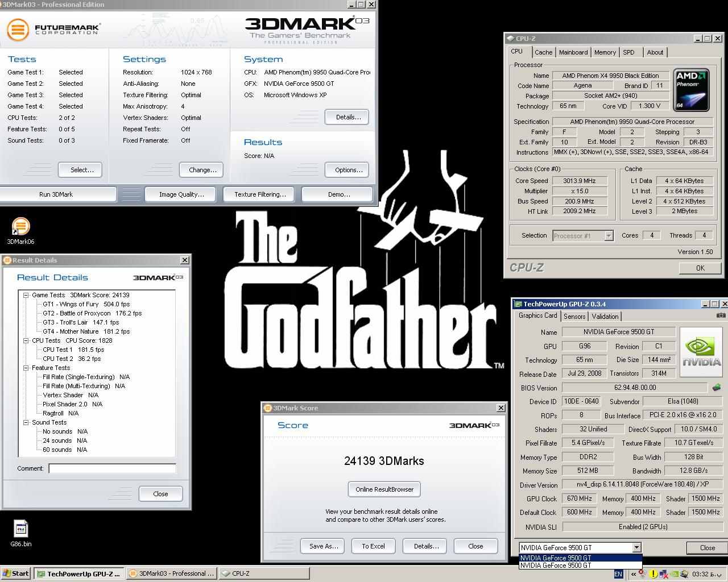Switch to the Sensors tab in GPU-Z
The width and height of the screenshot is (728, 582).
point(574,317)
